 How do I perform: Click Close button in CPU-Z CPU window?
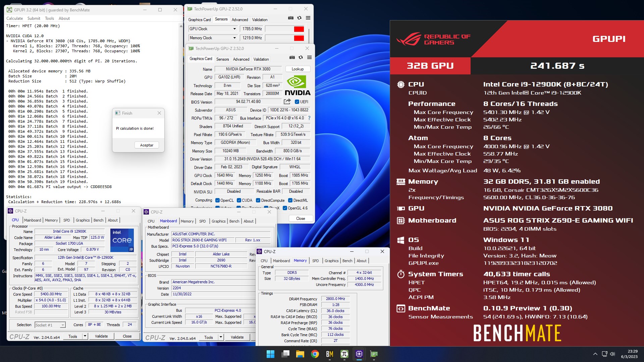click(127, 336)
